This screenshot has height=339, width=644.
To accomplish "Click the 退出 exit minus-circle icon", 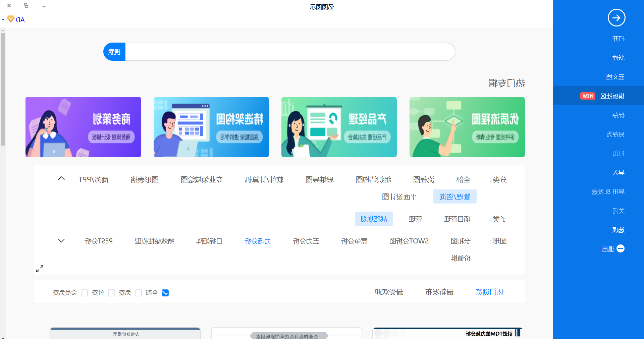I will tap(621, 249).
